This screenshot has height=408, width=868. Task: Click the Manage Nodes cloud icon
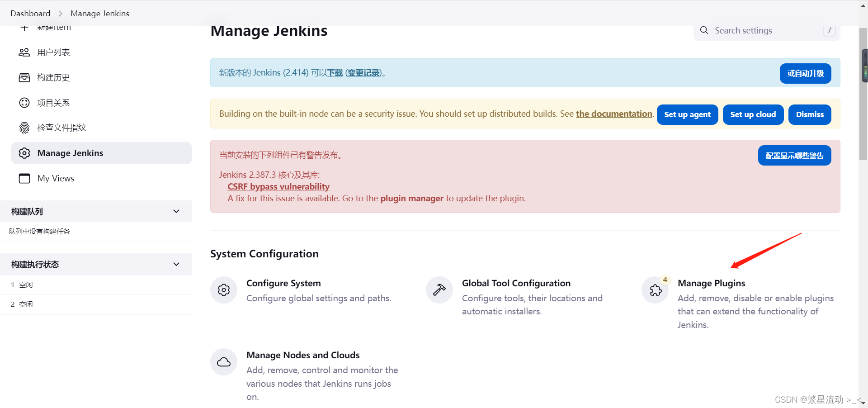point(224,362)
